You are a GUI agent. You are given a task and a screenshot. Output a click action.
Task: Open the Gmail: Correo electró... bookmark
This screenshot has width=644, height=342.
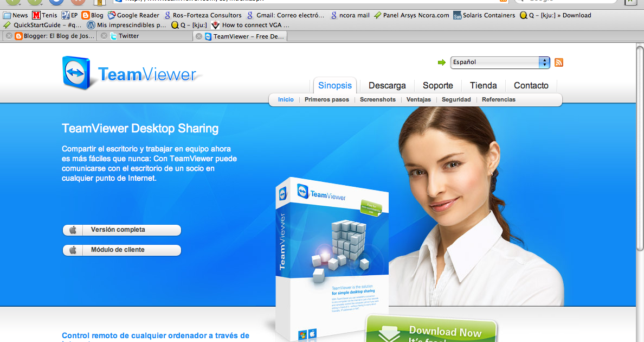[x=286, y=15]
